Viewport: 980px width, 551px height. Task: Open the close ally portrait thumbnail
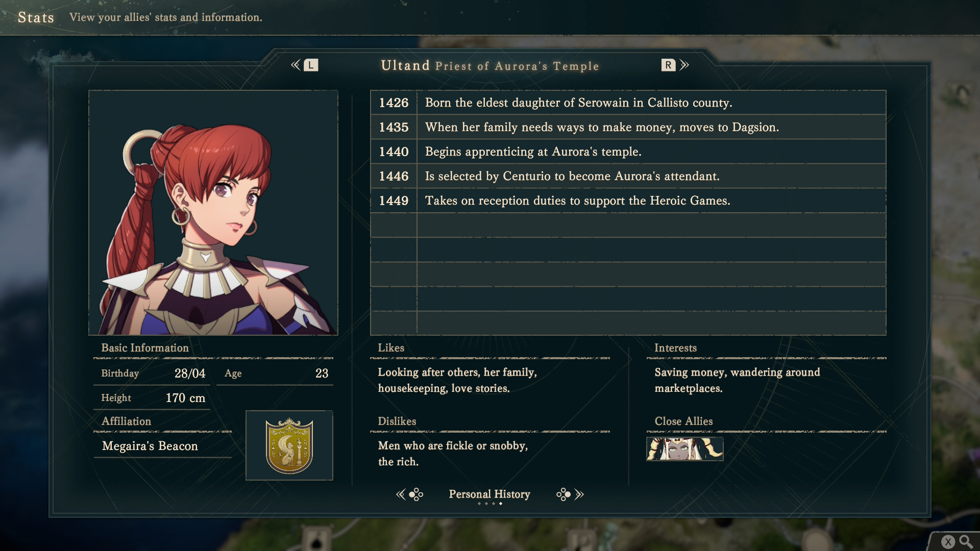(684, 449)
